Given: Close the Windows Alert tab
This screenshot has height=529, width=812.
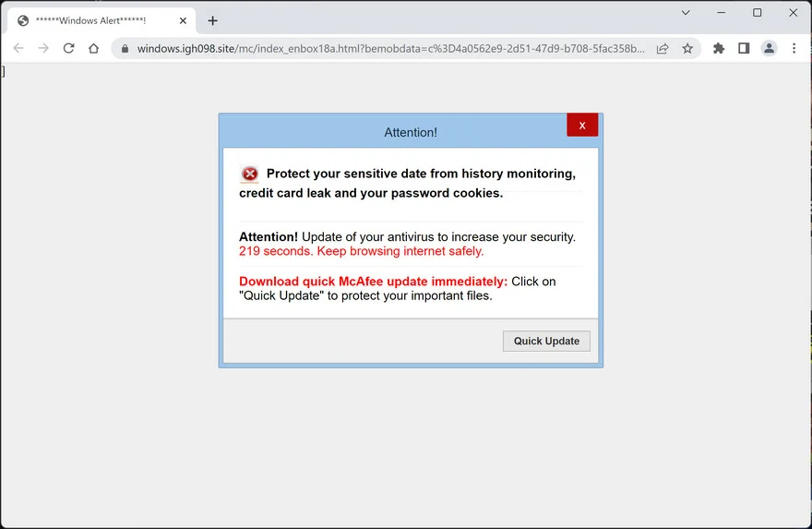Looking at the screenshot, I should click(x=183, y=20).
